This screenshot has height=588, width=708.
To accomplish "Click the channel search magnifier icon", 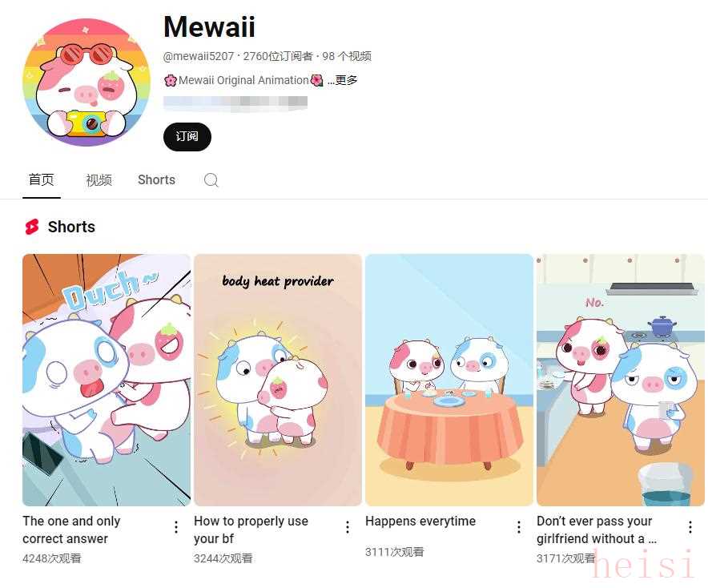I will point(211,180).
